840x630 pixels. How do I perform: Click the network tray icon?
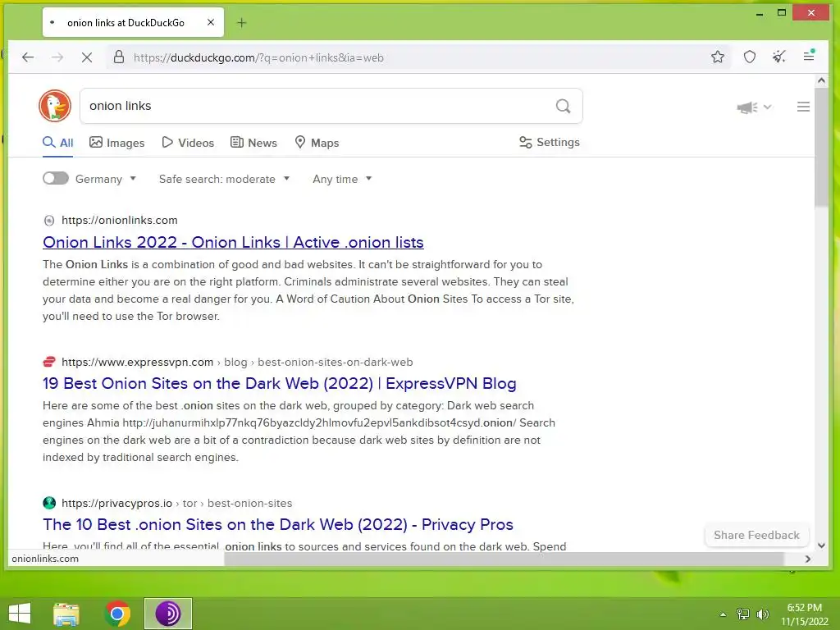pyautogui.click(x=743, y=614)
